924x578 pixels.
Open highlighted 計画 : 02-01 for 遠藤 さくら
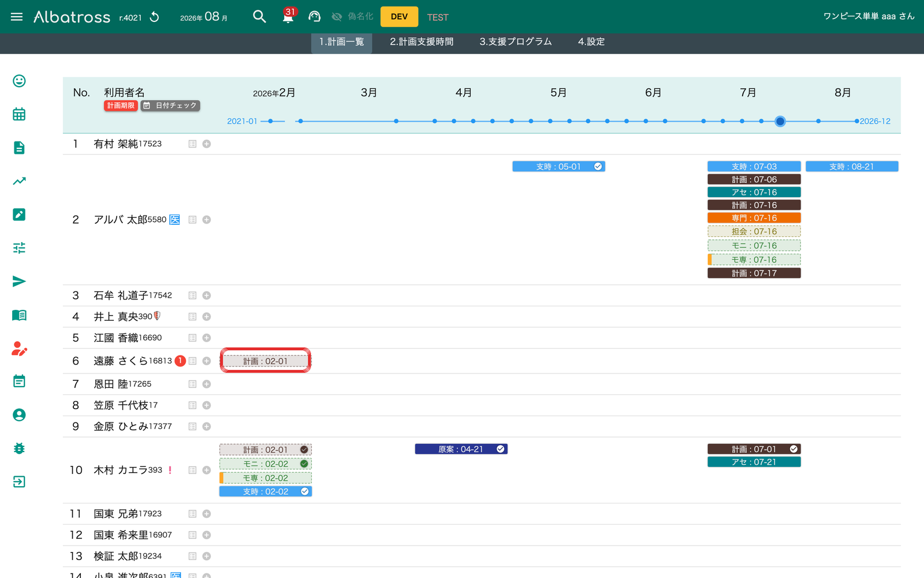tap(266, 361)
